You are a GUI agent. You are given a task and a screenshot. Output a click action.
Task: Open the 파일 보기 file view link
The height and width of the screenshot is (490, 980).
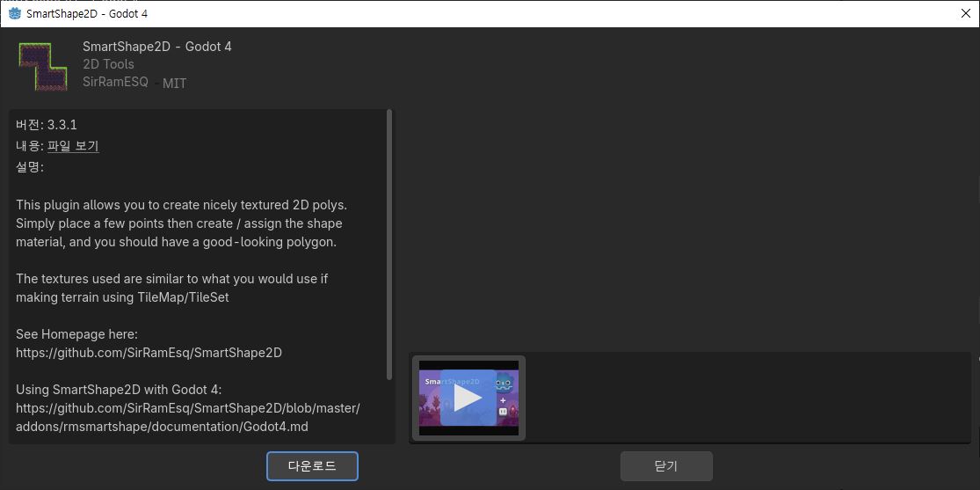pyautogui.click(x=73, y=146)
